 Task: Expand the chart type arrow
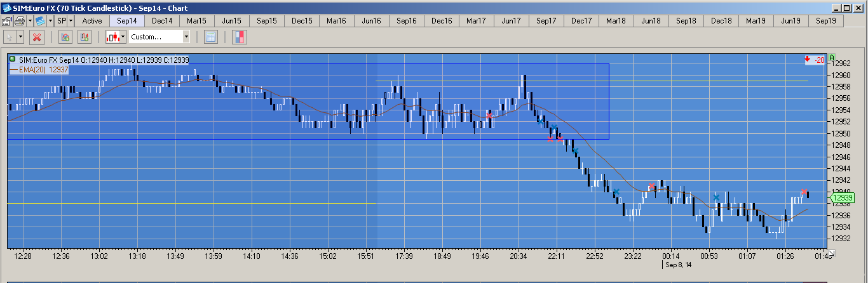50,21
